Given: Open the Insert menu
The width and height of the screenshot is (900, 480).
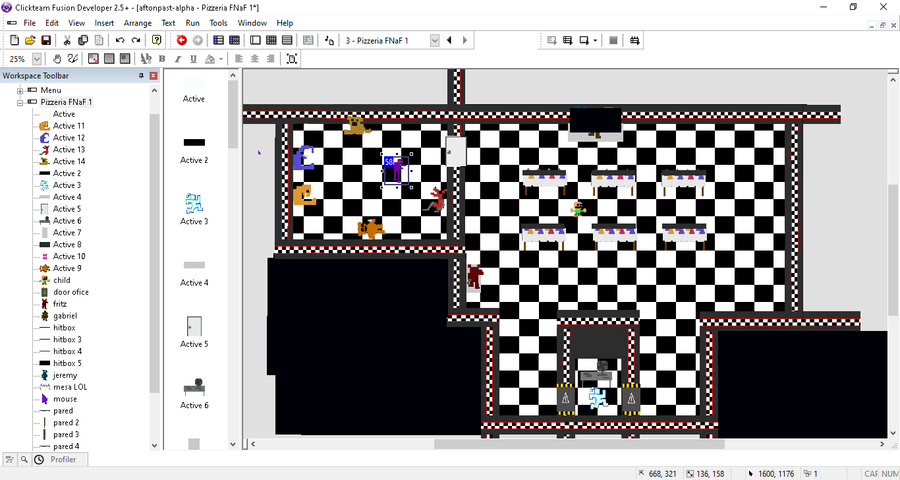Looking at the screenshot, I should [x=104, y=23].
